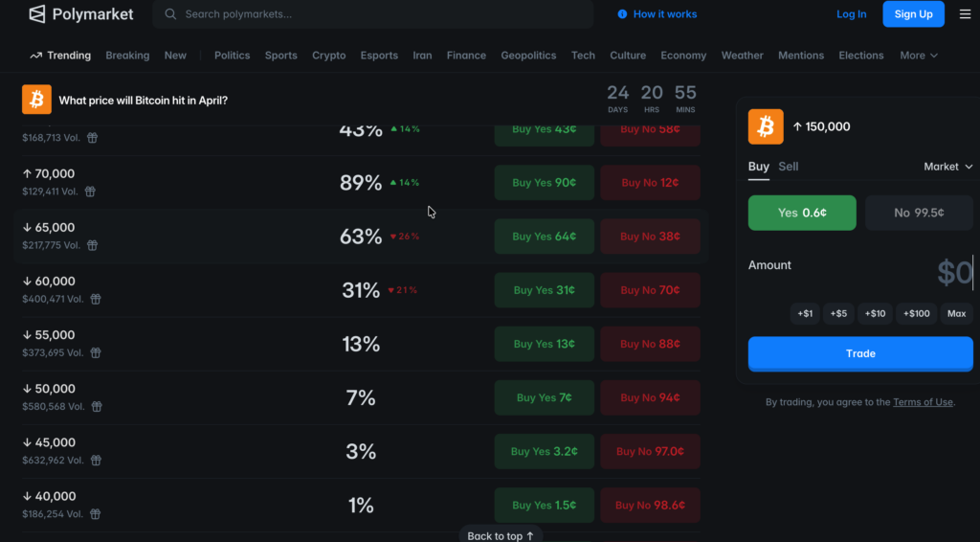Expand the More categories dropdown

918,56
